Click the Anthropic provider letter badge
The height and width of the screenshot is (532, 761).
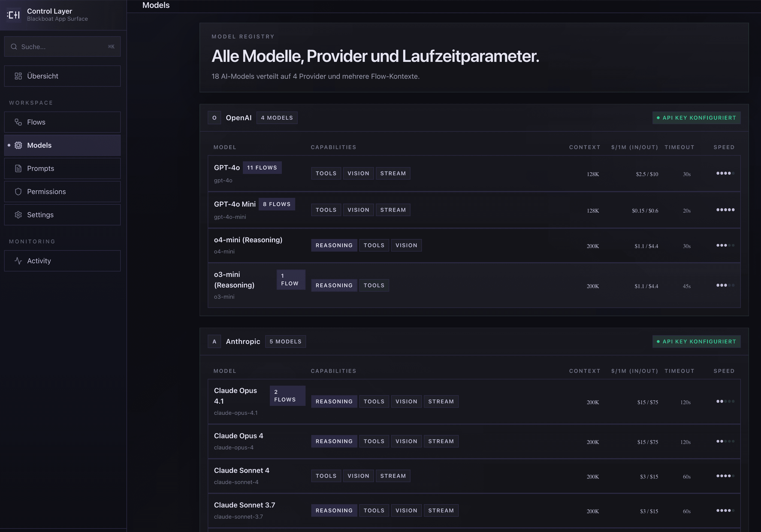214,341
